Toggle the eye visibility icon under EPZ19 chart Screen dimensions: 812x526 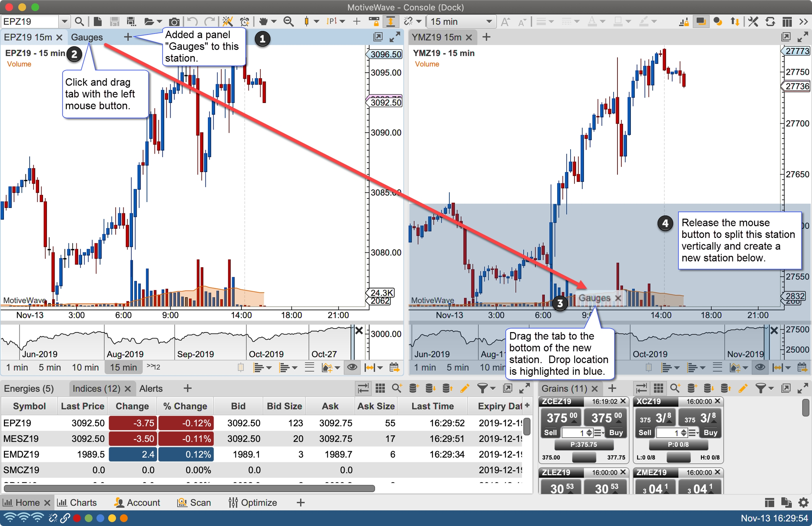[352, 367]
